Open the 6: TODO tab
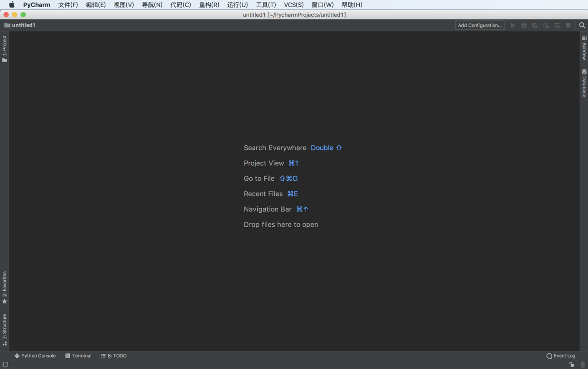The image size is (588, 369). [x=114, y=356]
